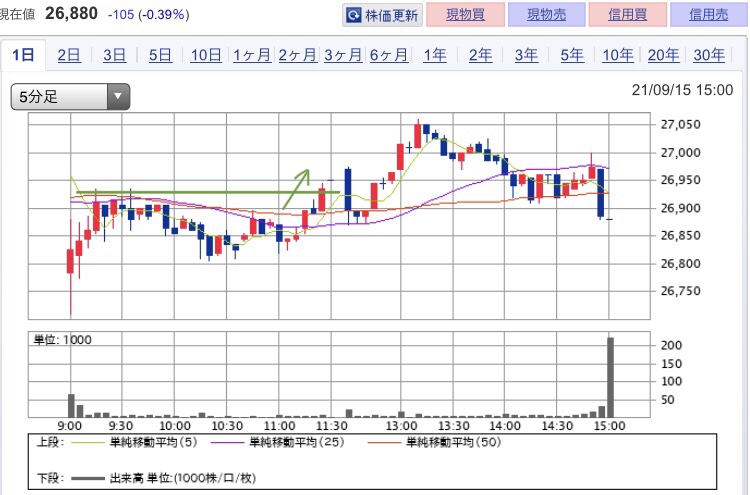Click the 13:00 time axis label
Screen dimensions: 750x495
(x=402, y=426)
